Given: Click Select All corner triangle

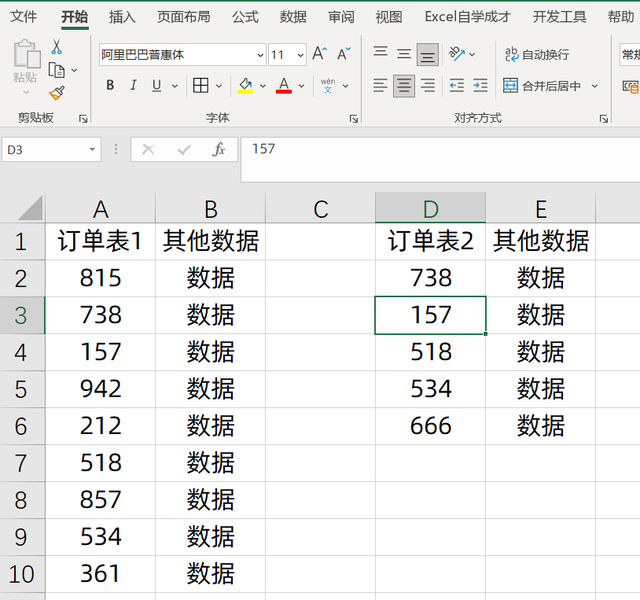Looking at the screenshot, I should click(30, 208).
